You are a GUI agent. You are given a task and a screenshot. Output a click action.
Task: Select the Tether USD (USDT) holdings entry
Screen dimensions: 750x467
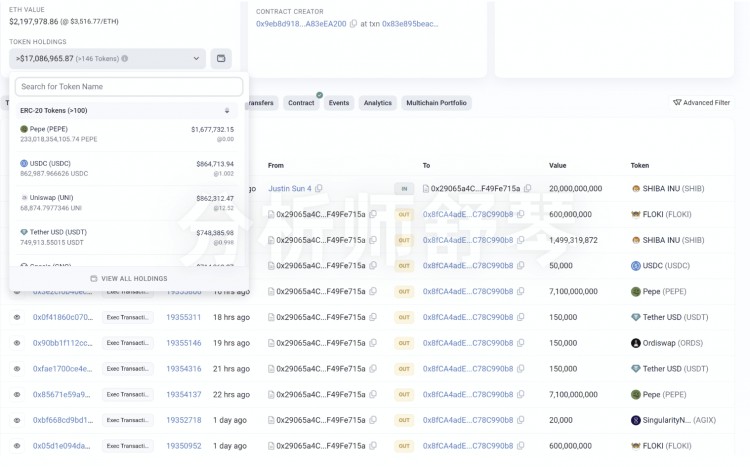coord(127,237)
